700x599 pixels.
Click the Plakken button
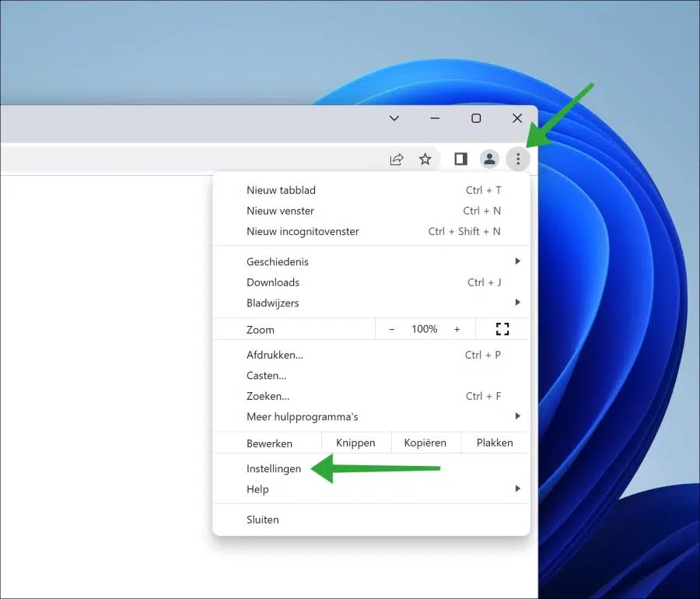click(x=495, y=443)
